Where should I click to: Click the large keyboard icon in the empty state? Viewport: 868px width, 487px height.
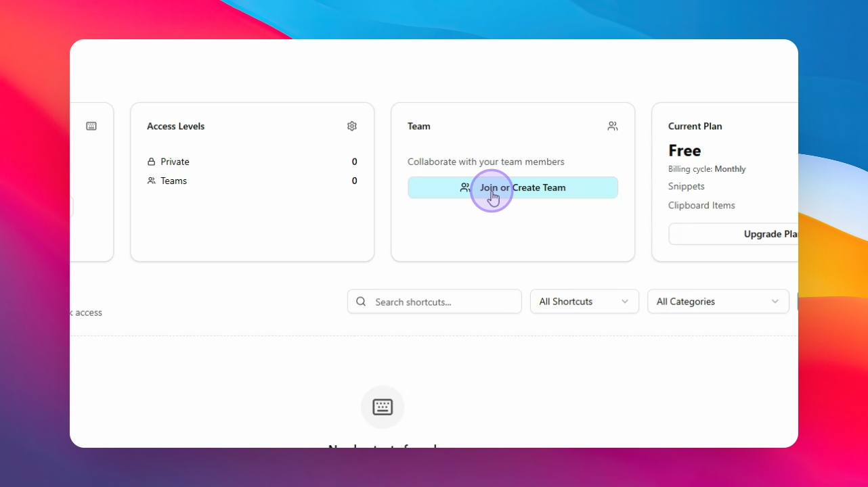coord(383,407)
